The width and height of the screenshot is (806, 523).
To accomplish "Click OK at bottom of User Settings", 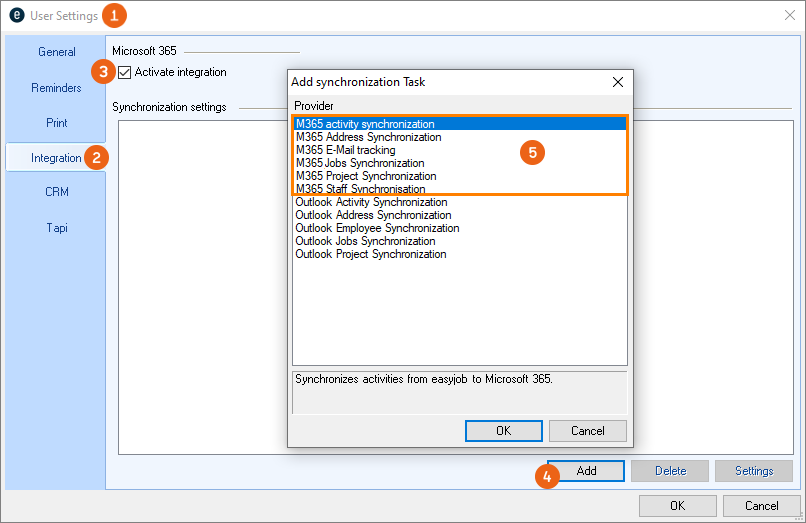I will coord(677,505).
